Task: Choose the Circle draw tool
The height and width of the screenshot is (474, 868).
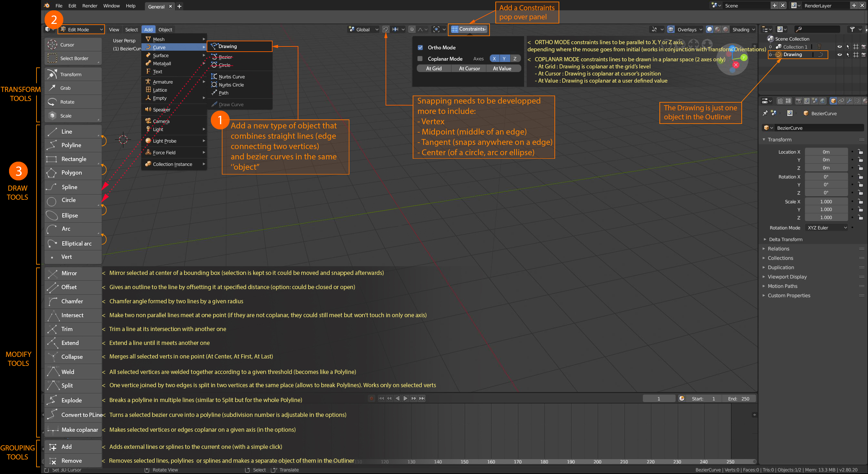Action: point(73,201)
